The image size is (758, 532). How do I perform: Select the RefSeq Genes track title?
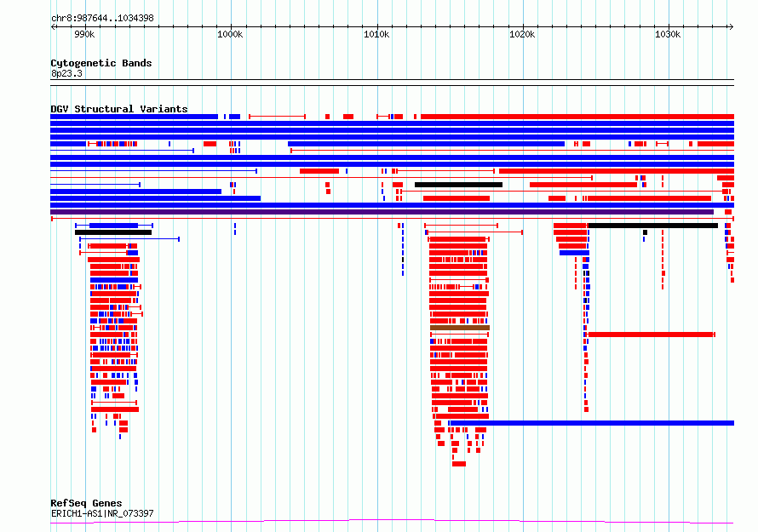point(86,504)
